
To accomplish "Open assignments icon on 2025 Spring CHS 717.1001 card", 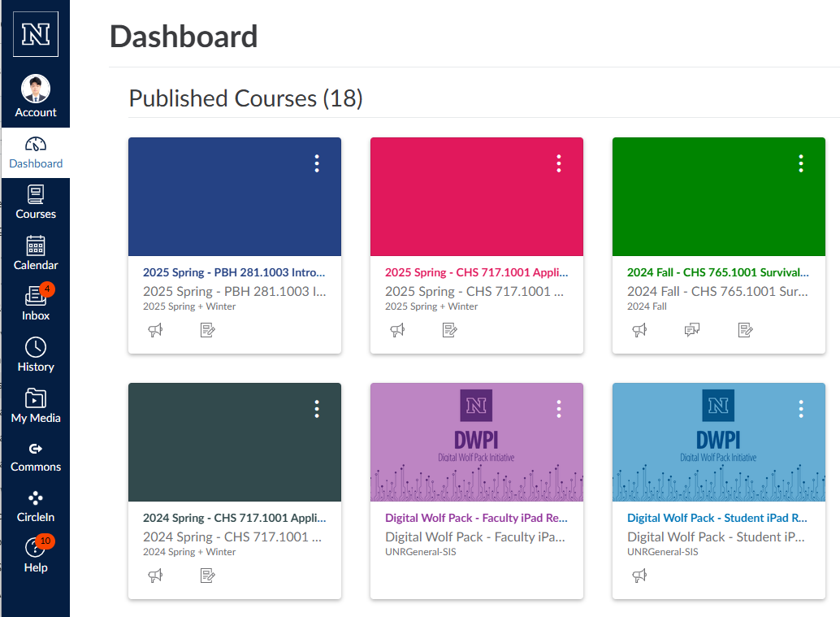I will pos(449,330).
